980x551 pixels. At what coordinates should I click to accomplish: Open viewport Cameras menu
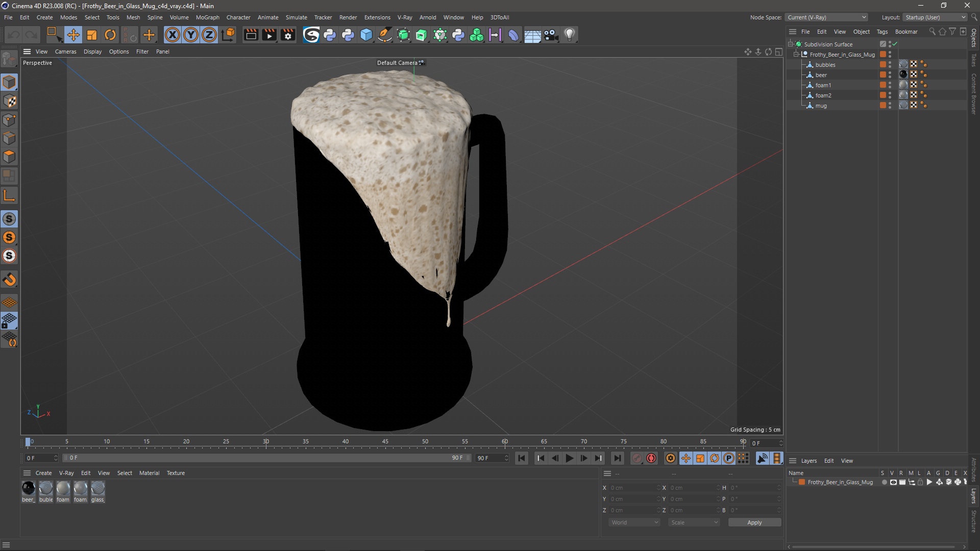(65, 52)
